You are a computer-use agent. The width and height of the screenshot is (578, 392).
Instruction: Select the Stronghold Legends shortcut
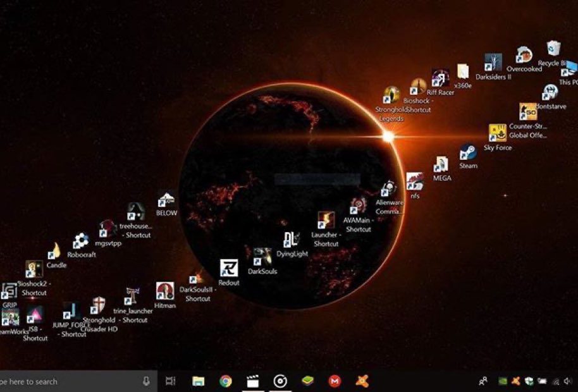(391, 95)
